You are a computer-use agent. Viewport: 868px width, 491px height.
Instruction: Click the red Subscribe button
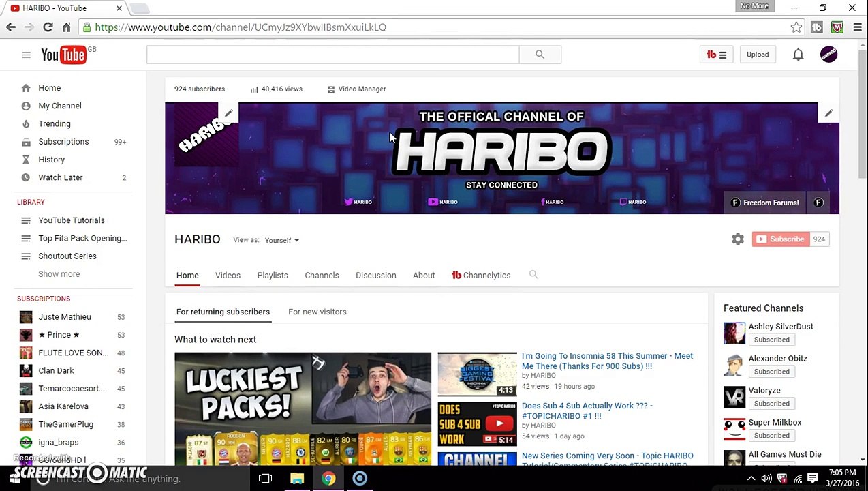point(781,239)
